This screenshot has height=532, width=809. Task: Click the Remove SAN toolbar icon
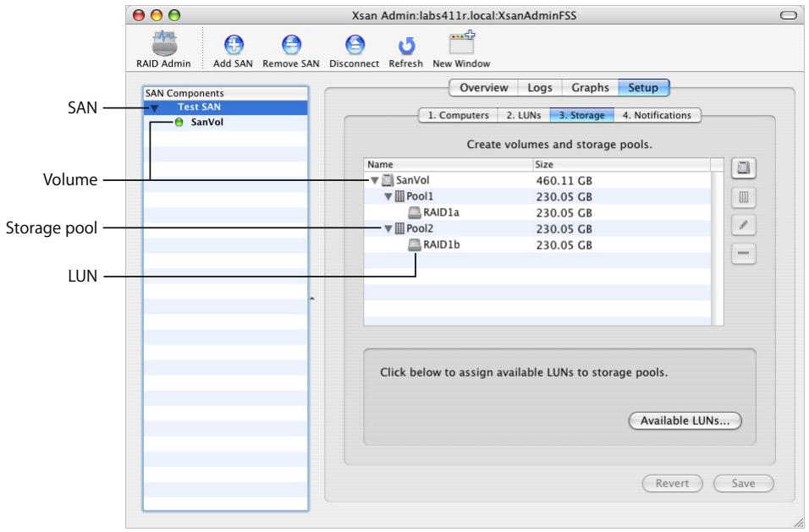pyautogui.click(x=291, y=45)
